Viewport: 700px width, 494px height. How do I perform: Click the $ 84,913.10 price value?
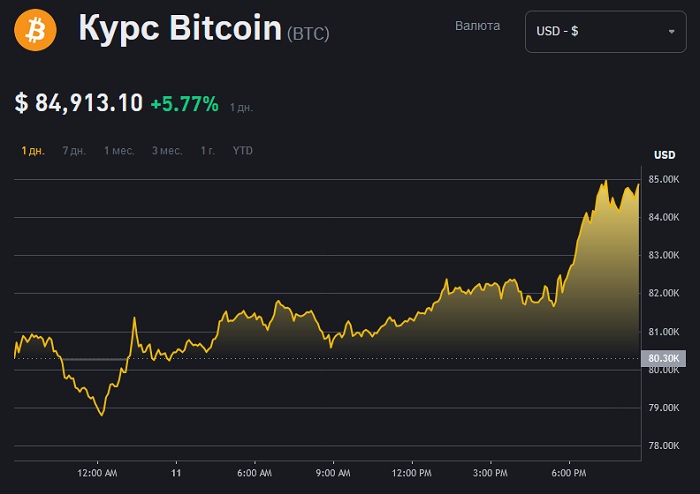(x=79, y=103)
